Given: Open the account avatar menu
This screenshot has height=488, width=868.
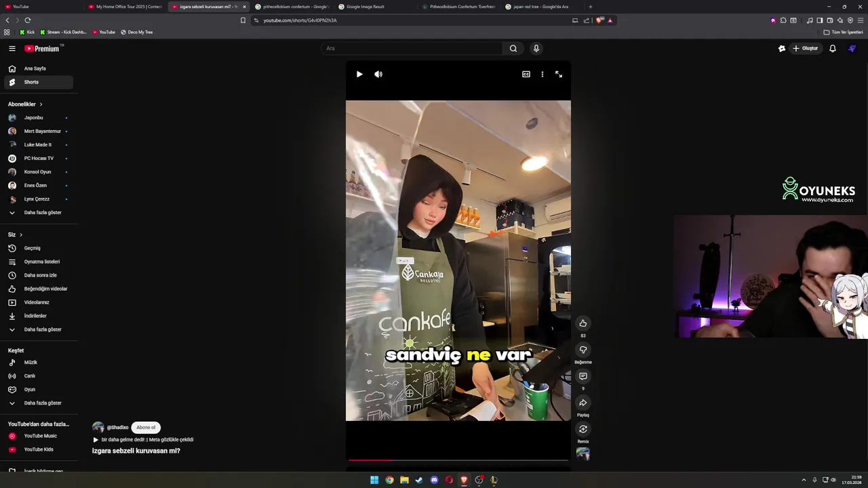Looking at the screenshot, I should tap(852, 48).
